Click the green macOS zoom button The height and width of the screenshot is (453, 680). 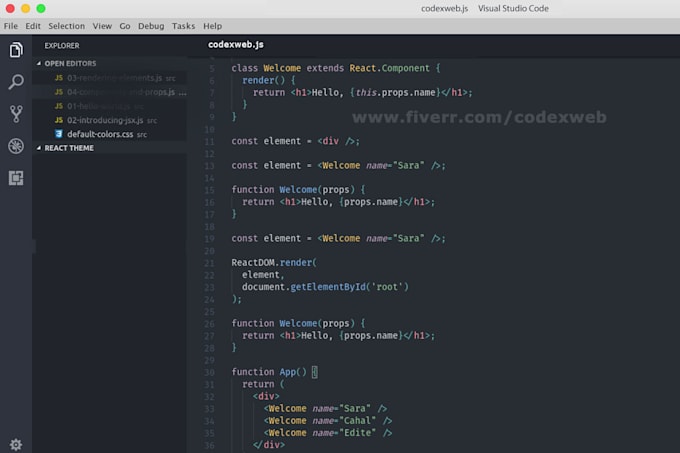41,8
